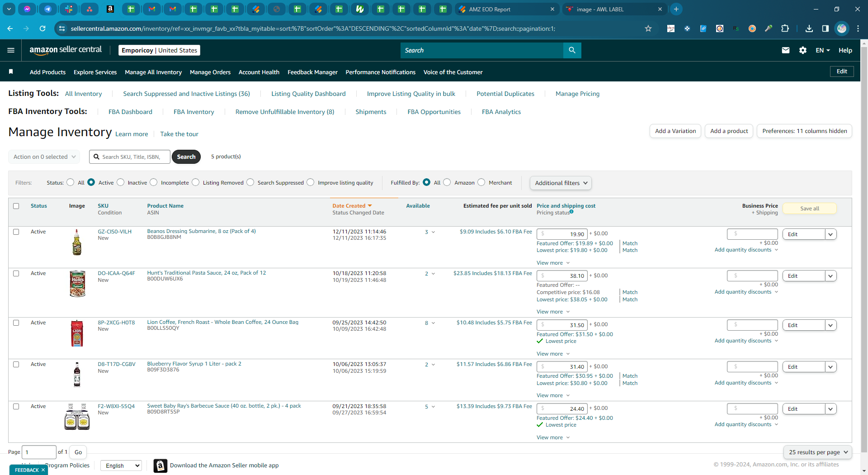Viewport: 868px width, 475px height.
Task: Open the hamburger navigation menu
Action: tap(11, 50)
